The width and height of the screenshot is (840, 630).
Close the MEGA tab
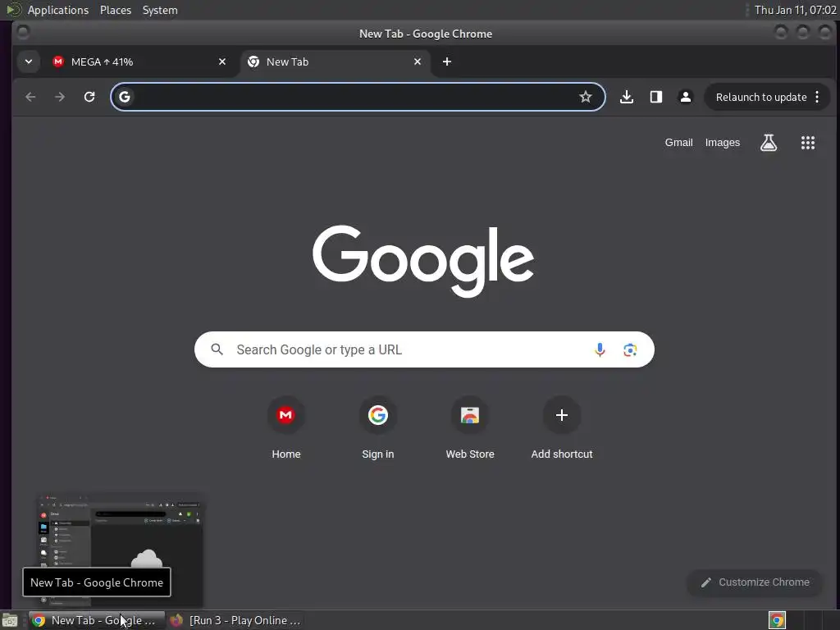tap(222, 62)
